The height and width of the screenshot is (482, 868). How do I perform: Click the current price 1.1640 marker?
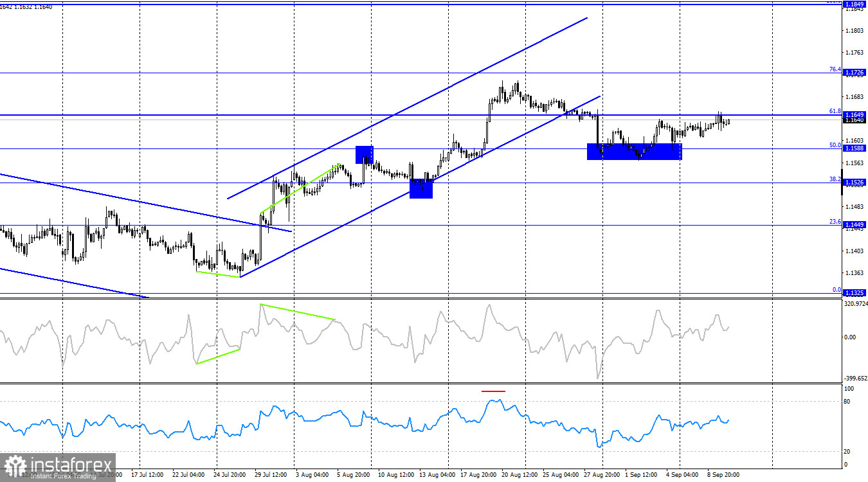(x=855, y=120)
